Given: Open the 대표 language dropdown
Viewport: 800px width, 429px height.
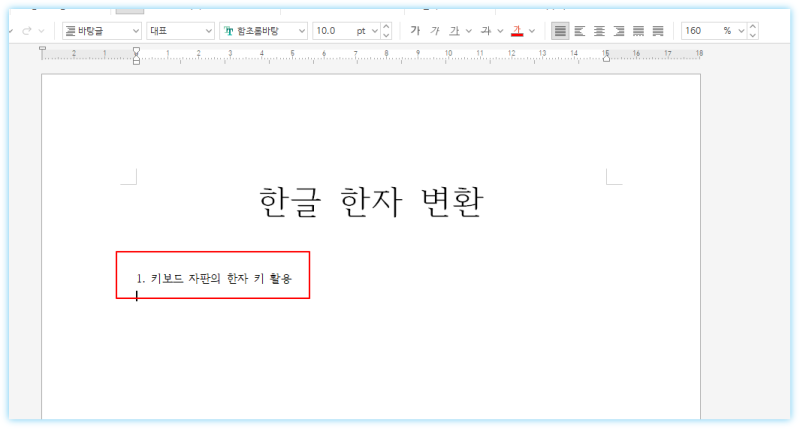Looking at the screenshot, I should [x=180, y=31].
